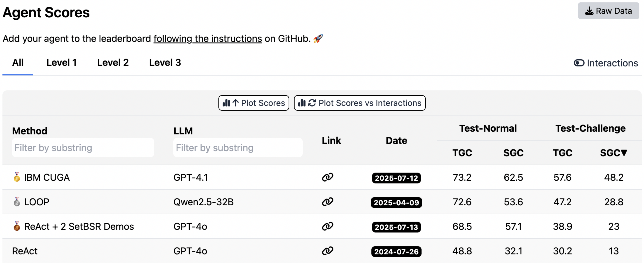Click the download icon in the Raw Data button

589,11
